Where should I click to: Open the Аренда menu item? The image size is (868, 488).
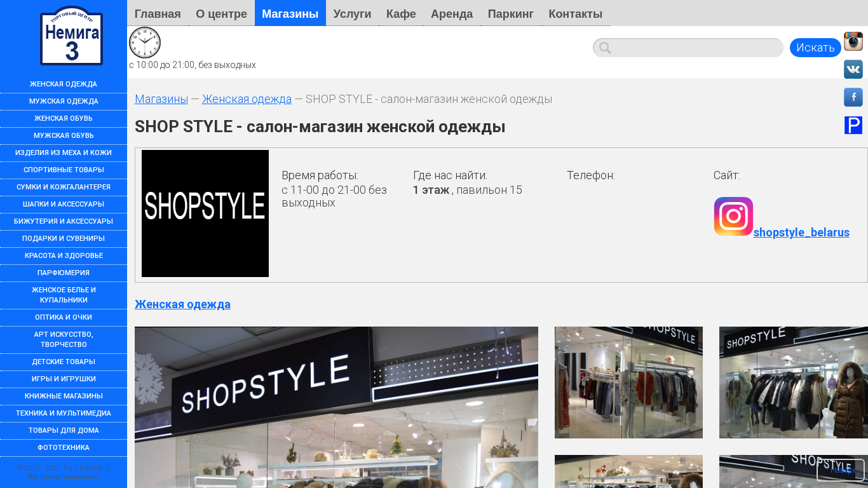[452, 13]
